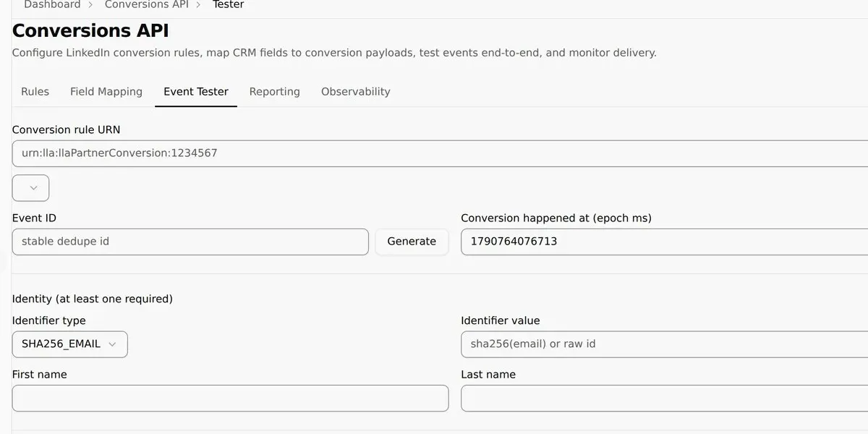Click the Conversion happened at timestamp field
This screenshot has width=868, height=434.
(664, 242)
